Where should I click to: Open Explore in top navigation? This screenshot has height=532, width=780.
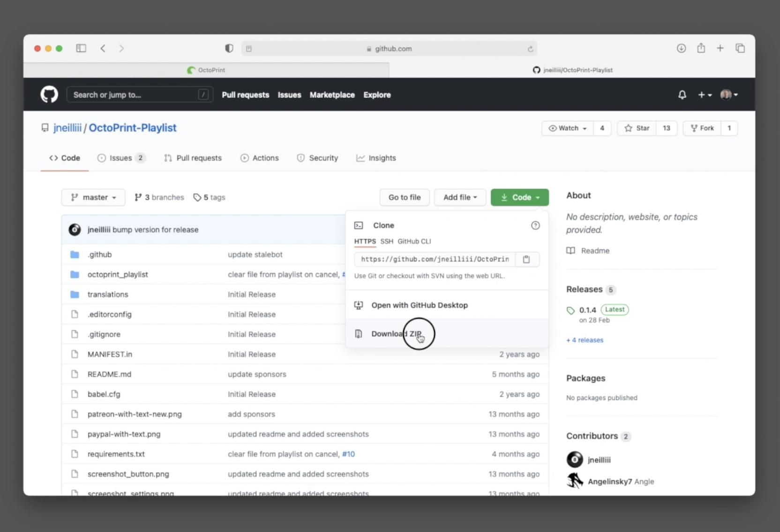[377, 95]
